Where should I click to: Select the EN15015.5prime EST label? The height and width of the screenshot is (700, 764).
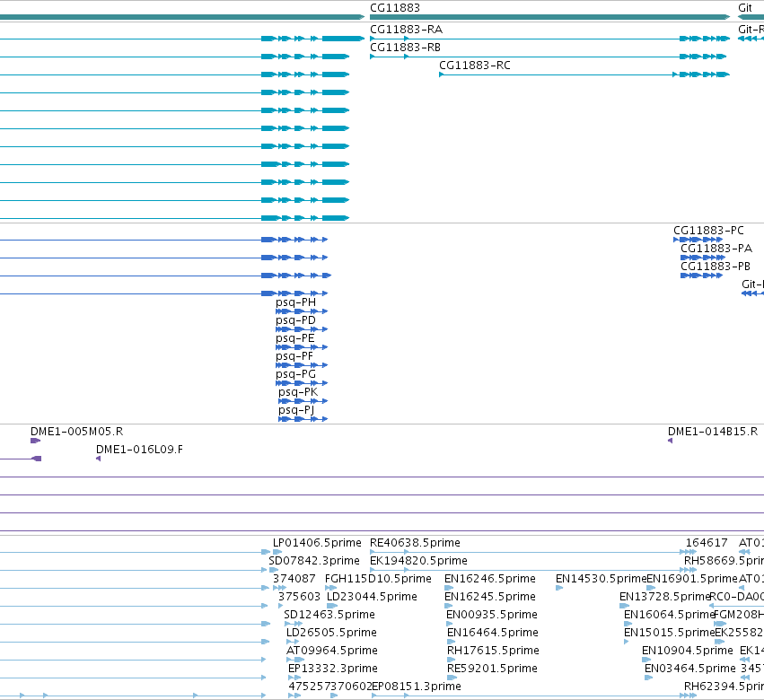[669, 634]
